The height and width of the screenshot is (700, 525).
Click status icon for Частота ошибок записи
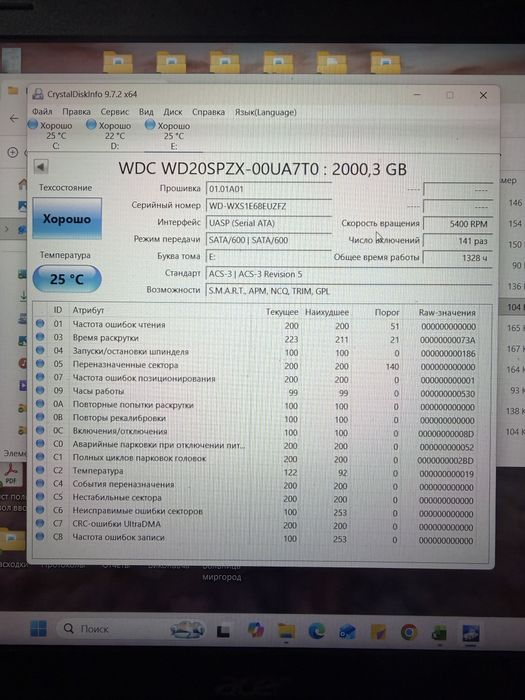tap(40, 536)
